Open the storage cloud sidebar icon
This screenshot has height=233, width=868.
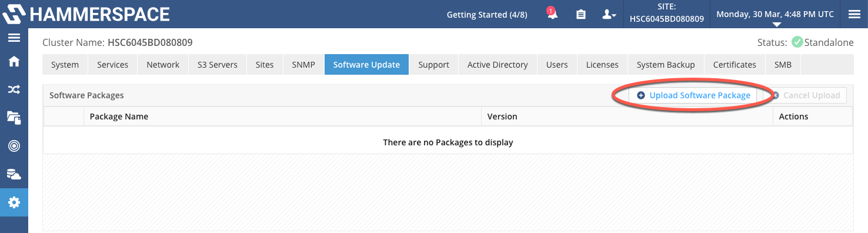[14, 174]
